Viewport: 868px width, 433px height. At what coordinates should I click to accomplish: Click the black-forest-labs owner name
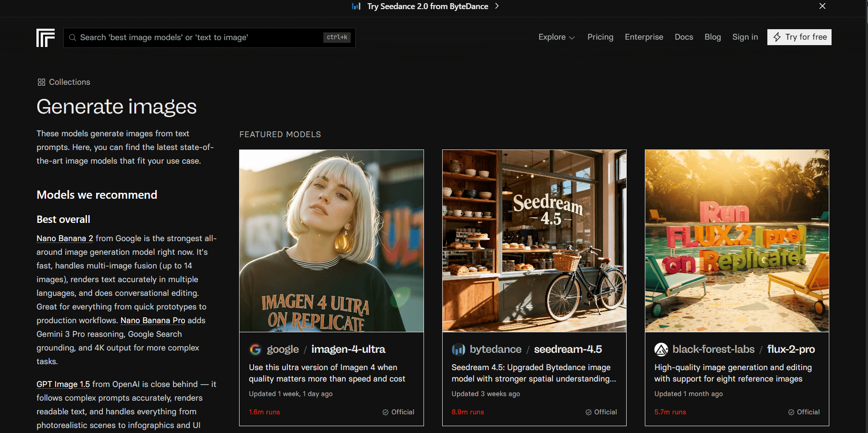pyautogui.click(x=714, y=349)
